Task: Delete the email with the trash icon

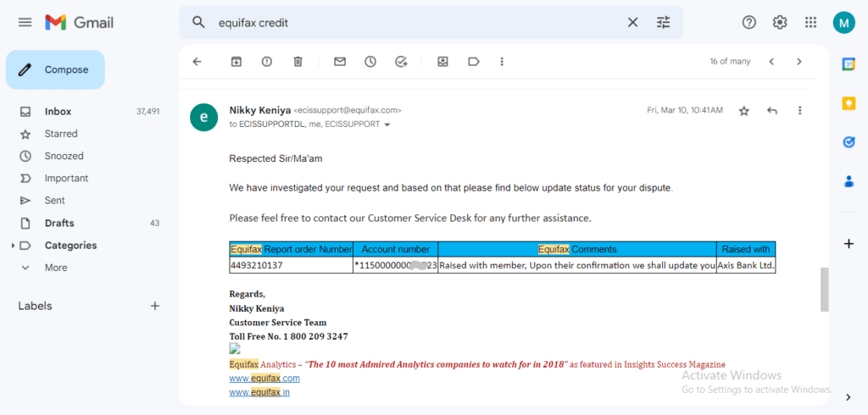Action: tap(298, 62)
